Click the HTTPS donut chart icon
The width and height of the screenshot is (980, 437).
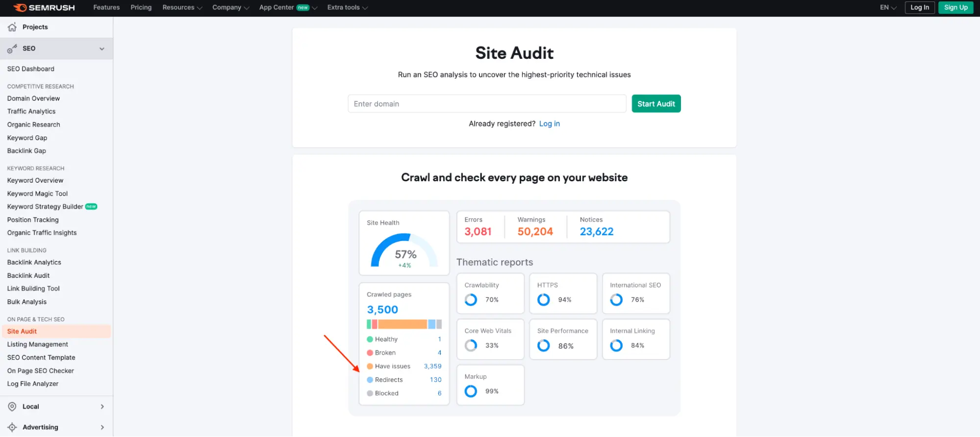coord(544,300)
